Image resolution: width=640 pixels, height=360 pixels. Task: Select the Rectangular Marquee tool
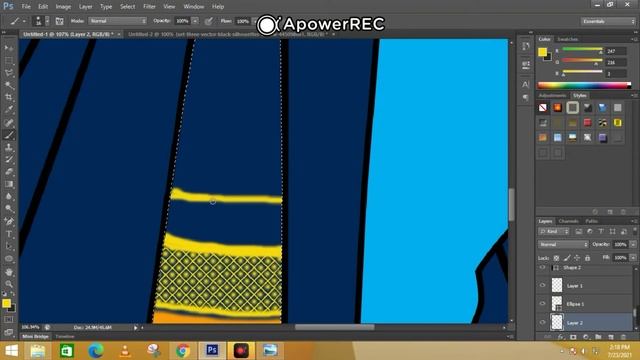coord(9,60)
